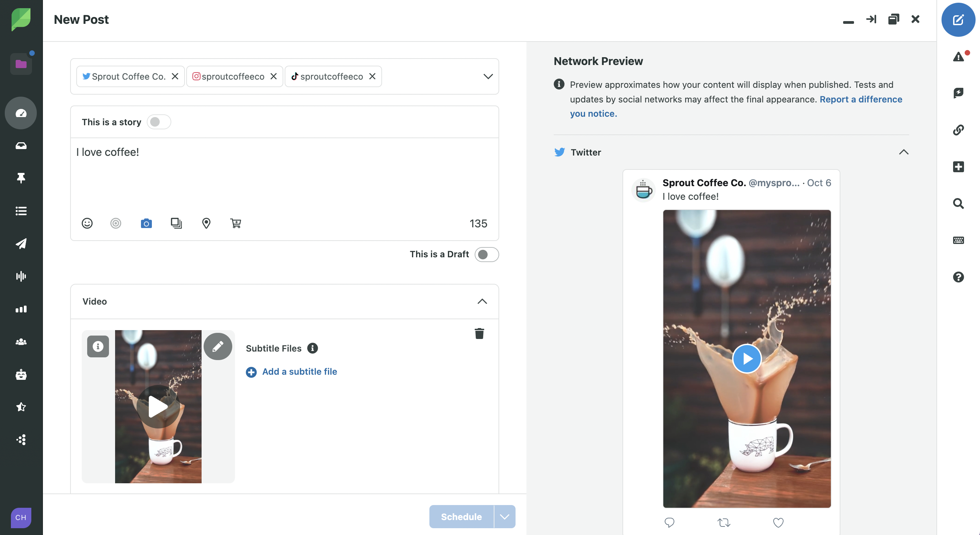Click the retweet icon in tweet preview
This screenshot has width=980, height=535.
point(724,522)
